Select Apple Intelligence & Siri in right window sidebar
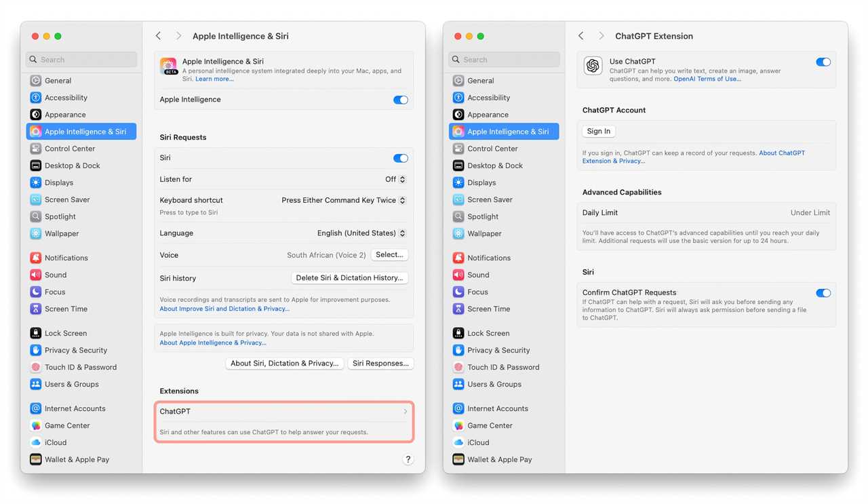This screenshot has width=868, height=504. tap(504, 132)
